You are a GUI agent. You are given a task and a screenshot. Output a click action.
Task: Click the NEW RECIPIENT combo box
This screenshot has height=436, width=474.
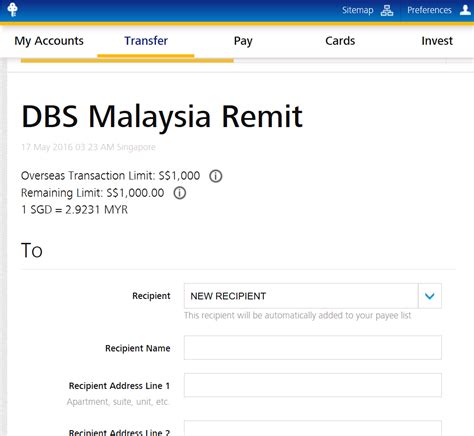pos(313,296)
